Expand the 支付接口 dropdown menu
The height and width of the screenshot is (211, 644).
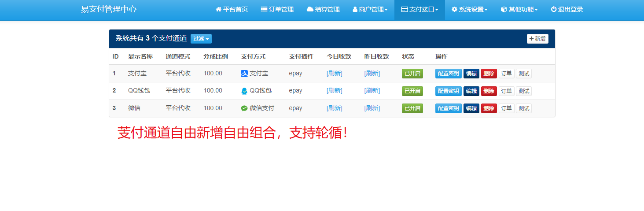pos(420,9)
